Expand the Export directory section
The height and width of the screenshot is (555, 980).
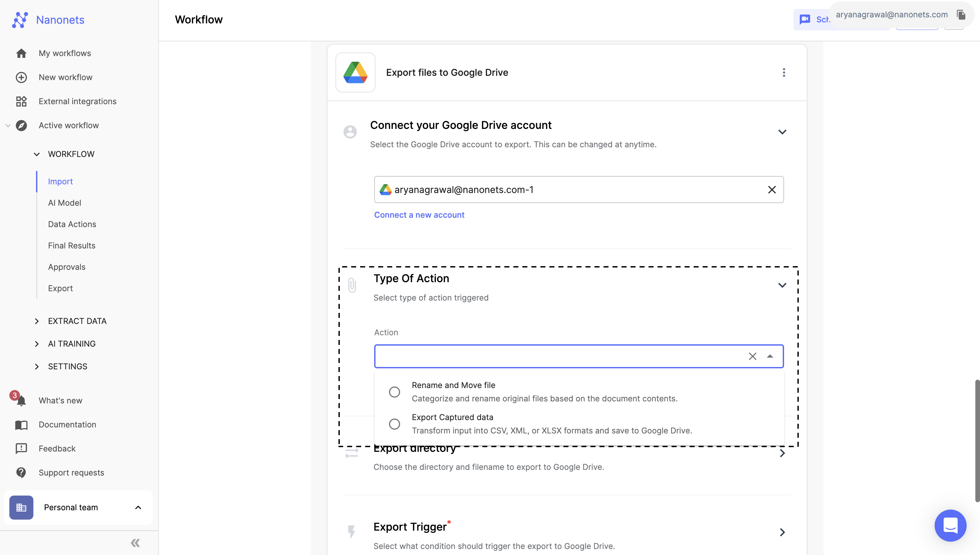[782, 453]
